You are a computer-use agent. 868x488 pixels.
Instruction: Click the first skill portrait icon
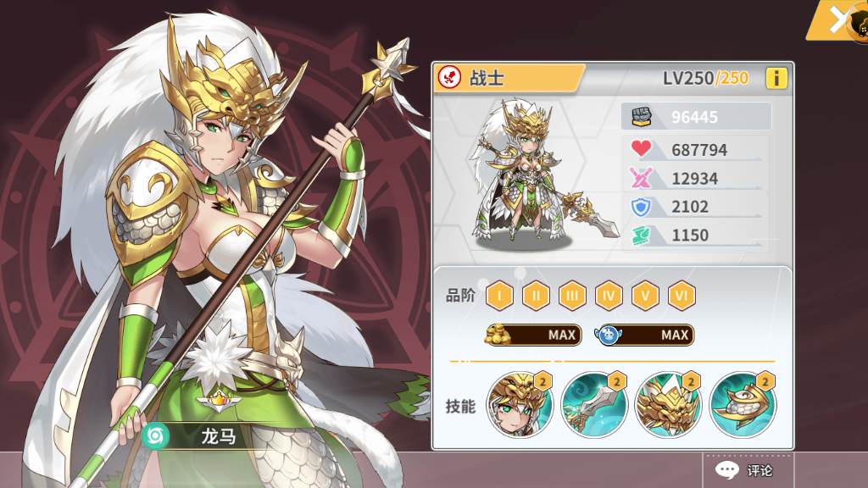coord(520,404)
